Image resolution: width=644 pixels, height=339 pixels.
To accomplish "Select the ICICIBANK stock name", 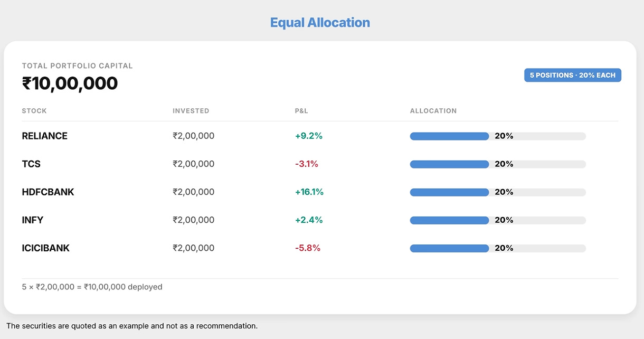I will (x=46, y=248).
